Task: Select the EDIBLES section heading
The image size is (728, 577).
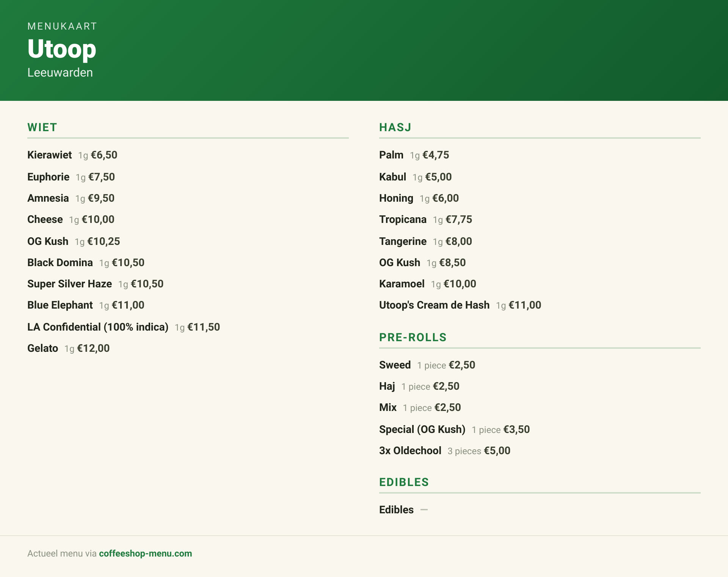Action: (404, 482)
